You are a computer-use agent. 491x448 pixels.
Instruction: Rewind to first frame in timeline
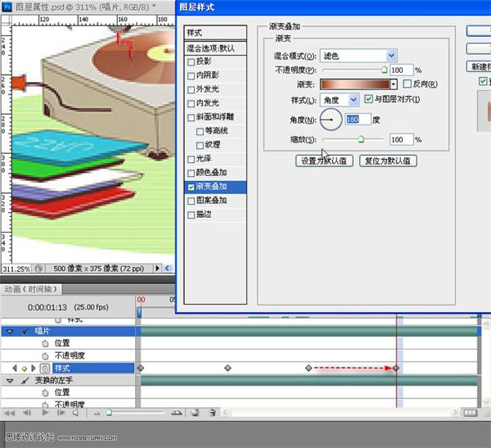click(x=10, y=413)
